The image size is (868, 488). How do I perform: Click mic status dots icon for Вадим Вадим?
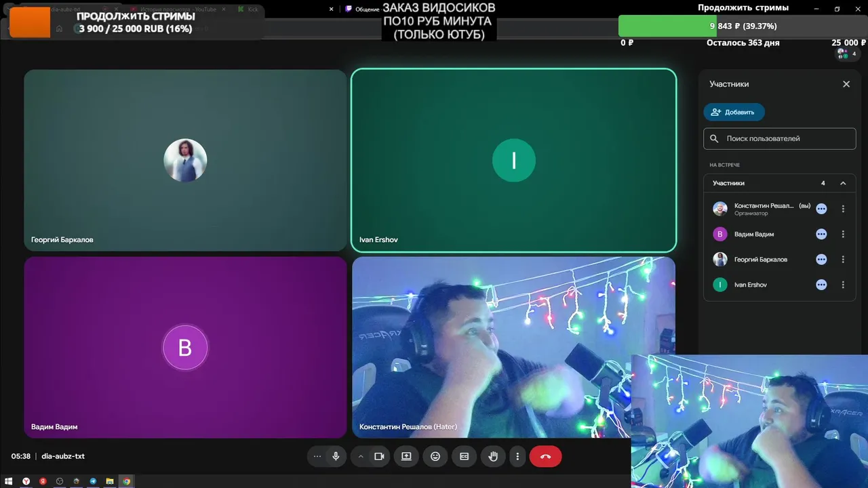point(821,234)
